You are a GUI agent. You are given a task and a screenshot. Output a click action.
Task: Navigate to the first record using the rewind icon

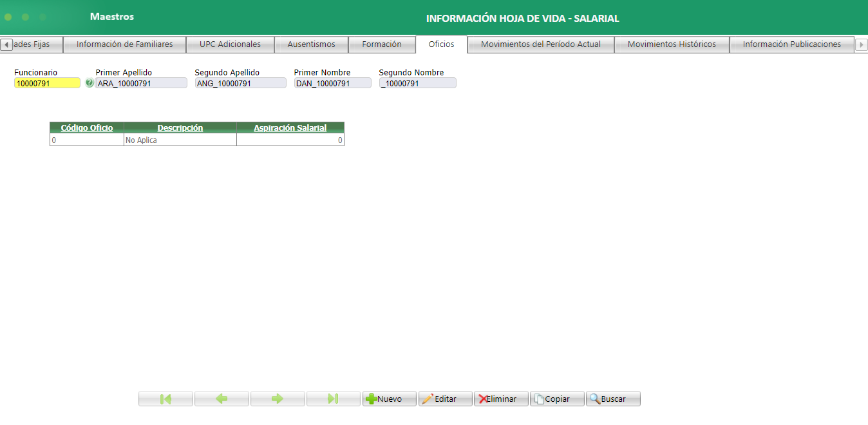pos(165,398)
